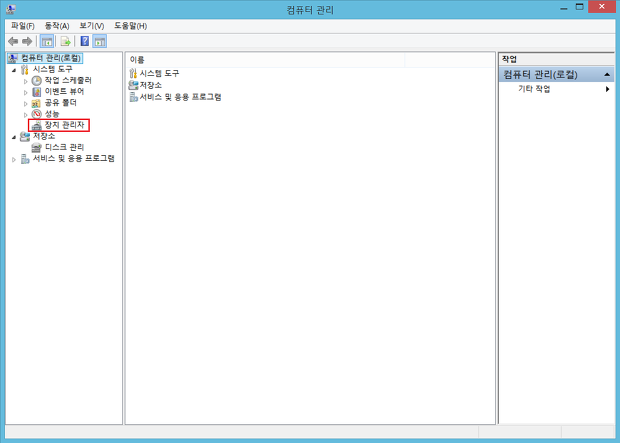Collapse the 저장소 tree node
620x443 pixels.
click(x=14, y=137)
